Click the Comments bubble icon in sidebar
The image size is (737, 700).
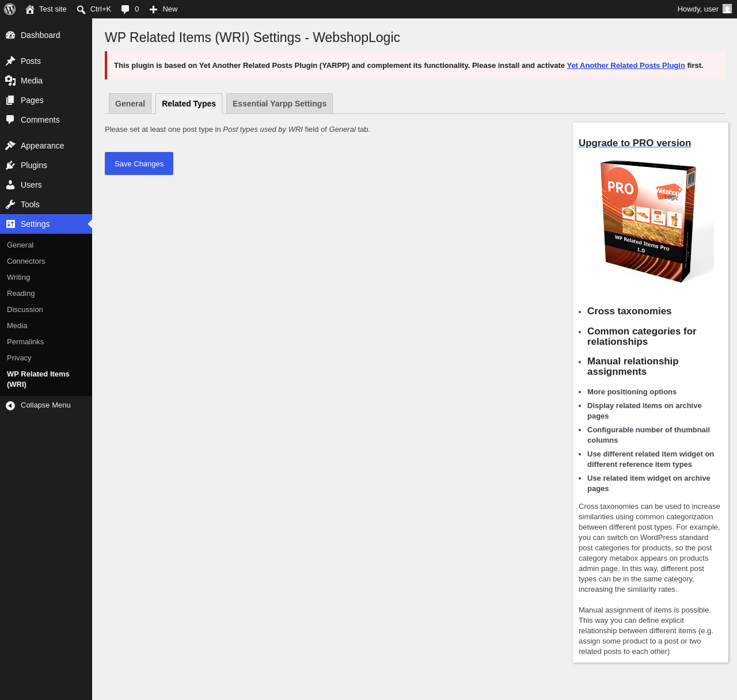10,120
